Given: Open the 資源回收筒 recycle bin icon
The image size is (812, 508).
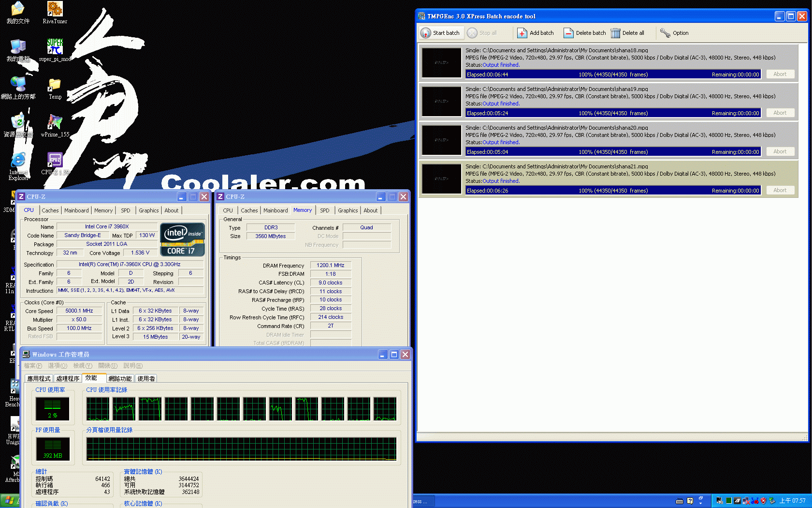Looking at the screenshot, I should tap(18, 126).
